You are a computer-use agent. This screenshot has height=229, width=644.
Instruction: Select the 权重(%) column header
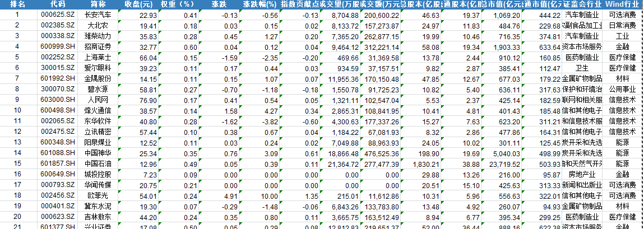click(178, 4)
